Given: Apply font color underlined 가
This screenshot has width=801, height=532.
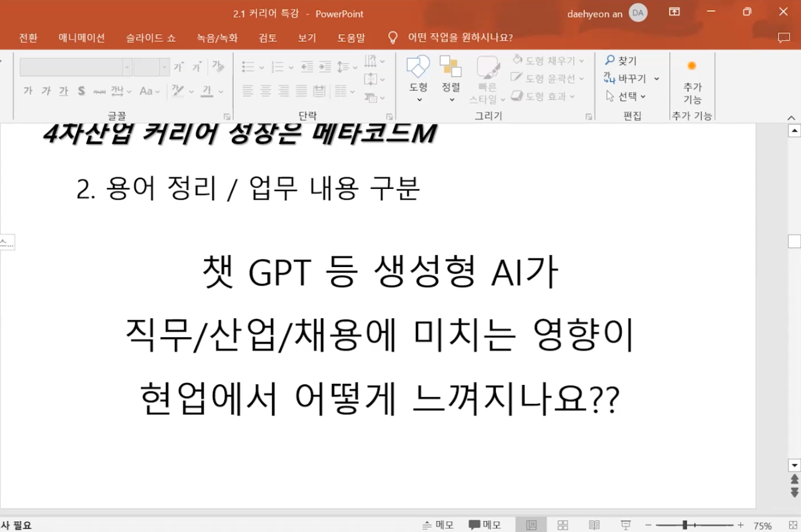Looking at the screenshot, I should (x=207, y=91).
